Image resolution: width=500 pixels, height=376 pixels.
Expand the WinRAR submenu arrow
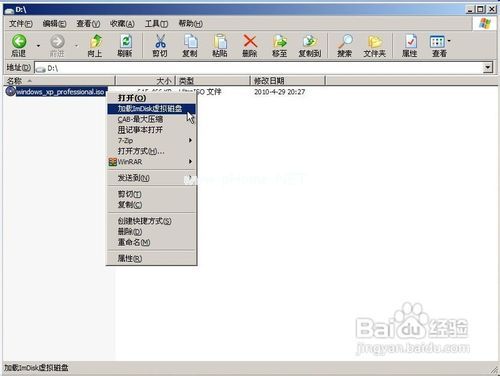pyautogui.click(x=190, y=162)
